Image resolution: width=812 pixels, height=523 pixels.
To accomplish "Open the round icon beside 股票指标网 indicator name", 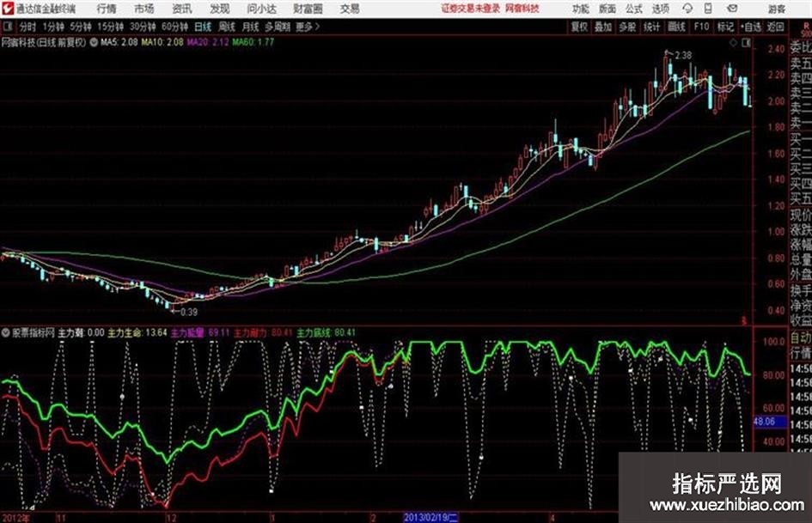I will 6,332.
